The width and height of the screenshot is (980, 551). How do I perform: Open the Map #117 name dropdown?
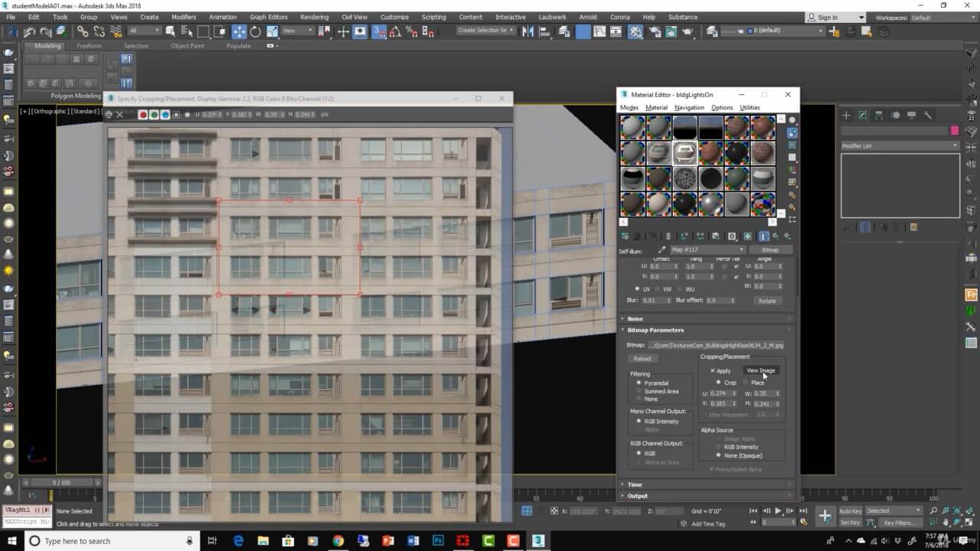(x=707, y=249)
